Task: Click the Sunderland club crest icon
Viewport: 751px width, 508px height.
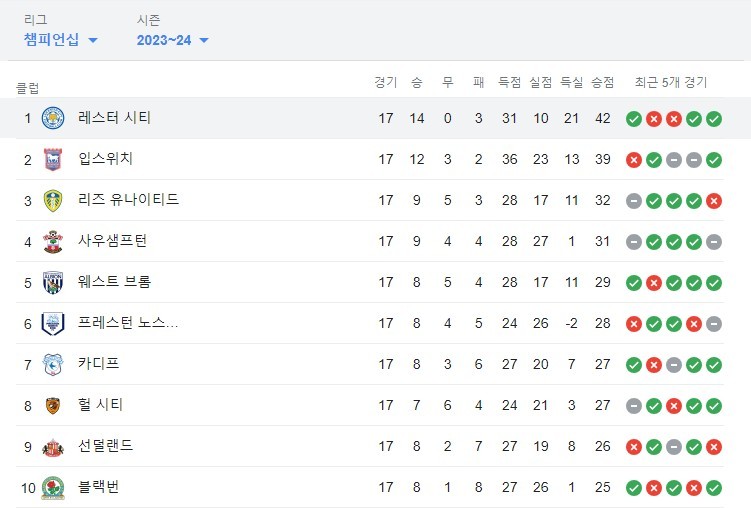Action: 53,446
